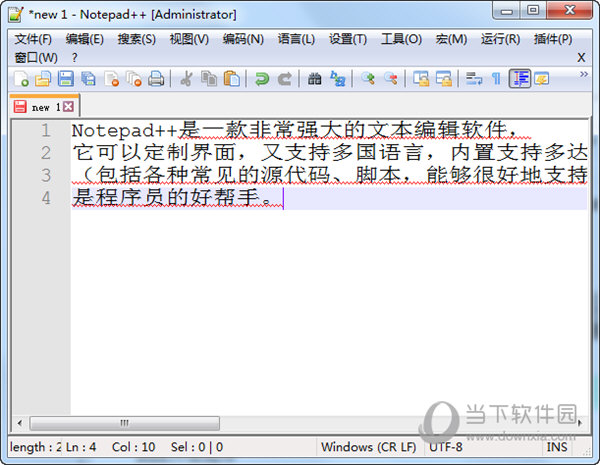
Task: Click the X at menu bar right end
Action: (581, 58)
